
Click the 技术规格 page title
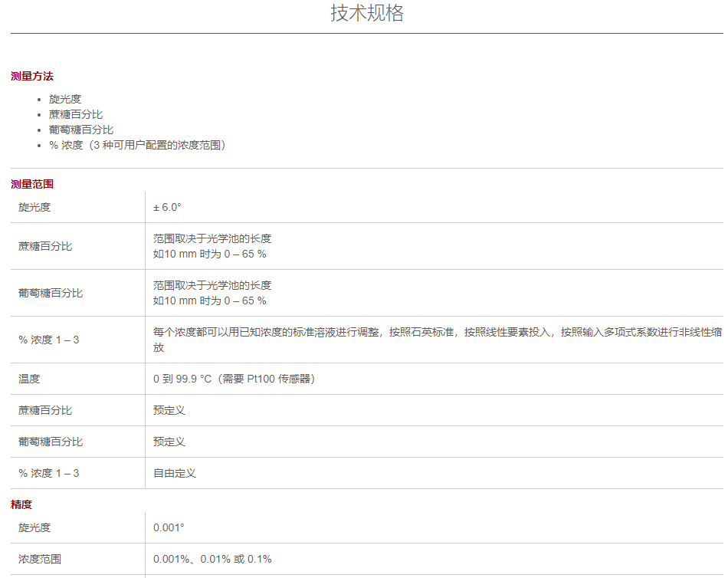(366, 14)
